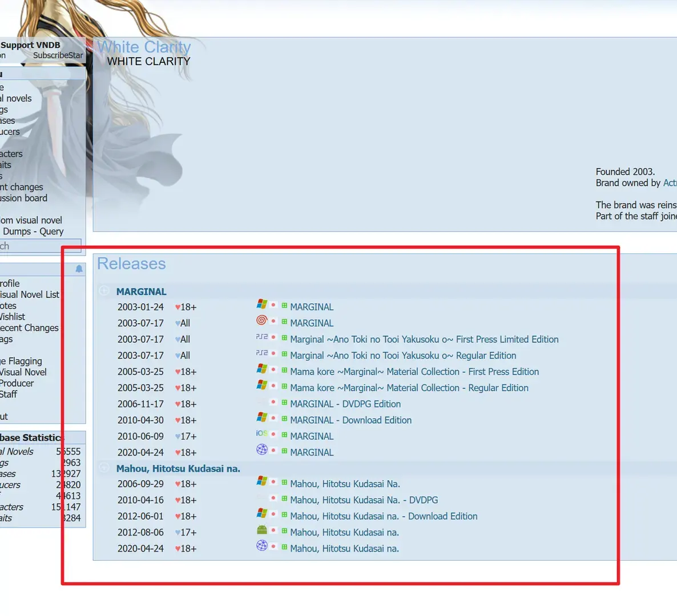677x616 pixels.
Task: Open Recent Changes under user menu
Action: coord(29,328)
